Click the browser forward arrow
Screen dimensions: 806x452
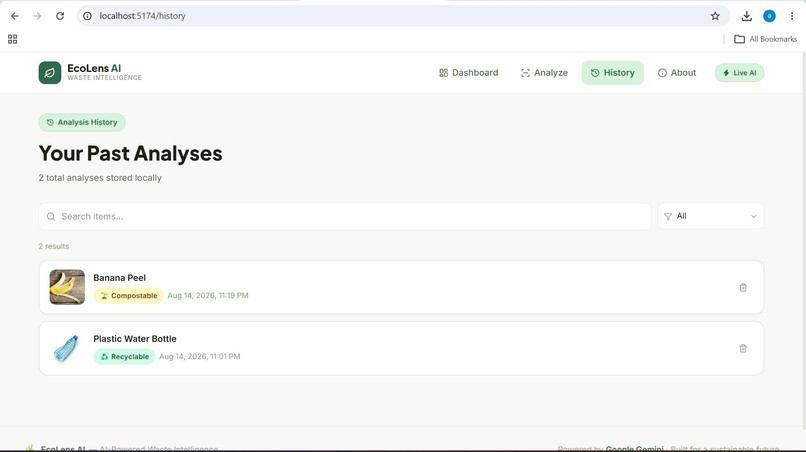(x=37, y=16)
